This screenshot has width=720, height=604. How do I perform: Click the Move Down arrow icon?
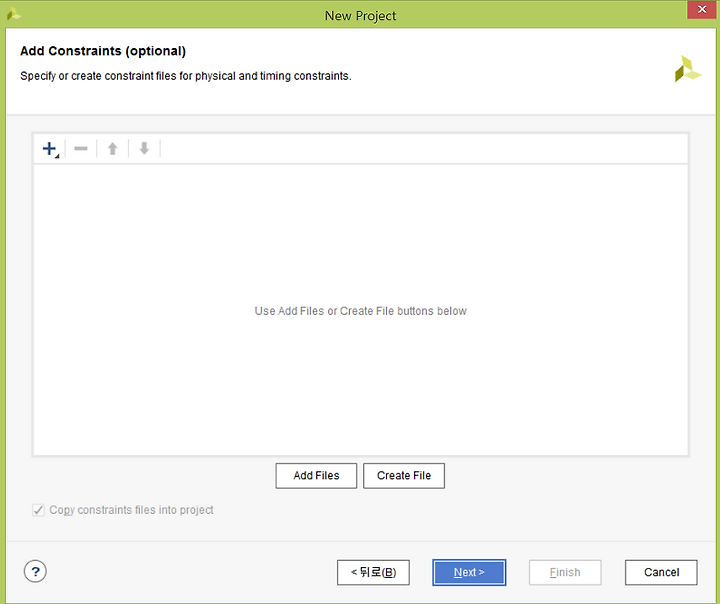144,149
